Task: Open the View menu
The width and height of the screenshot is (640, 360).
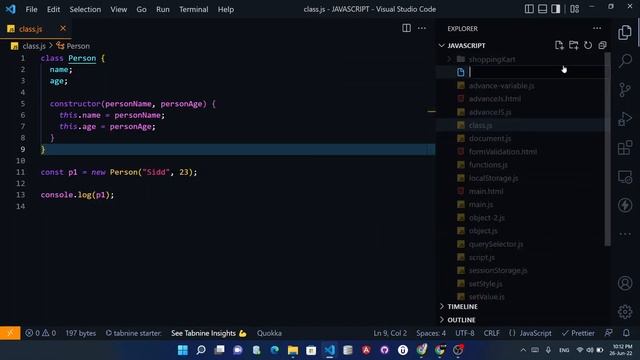Action: click(118, 9)
